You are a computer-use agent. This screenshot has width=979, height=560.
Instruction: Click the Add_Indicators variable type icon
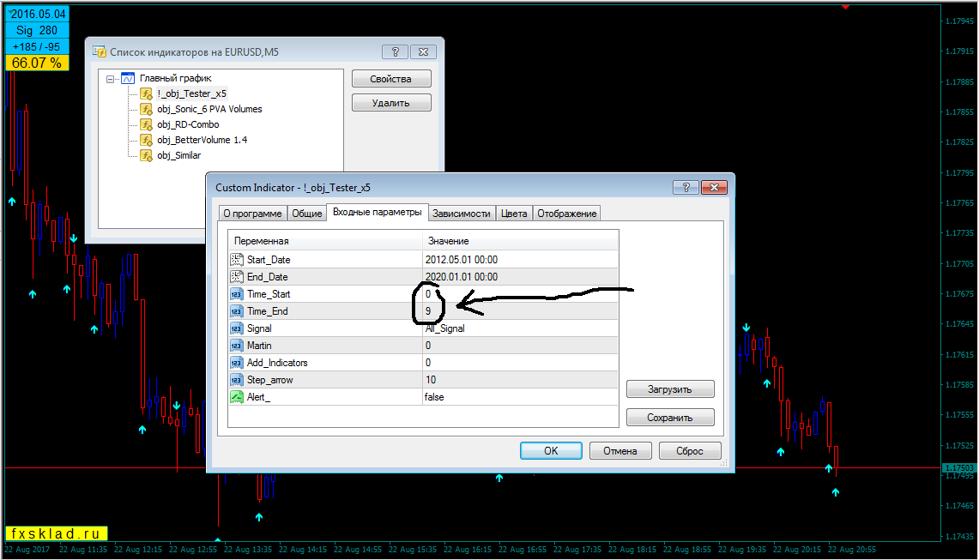[237, 363]
